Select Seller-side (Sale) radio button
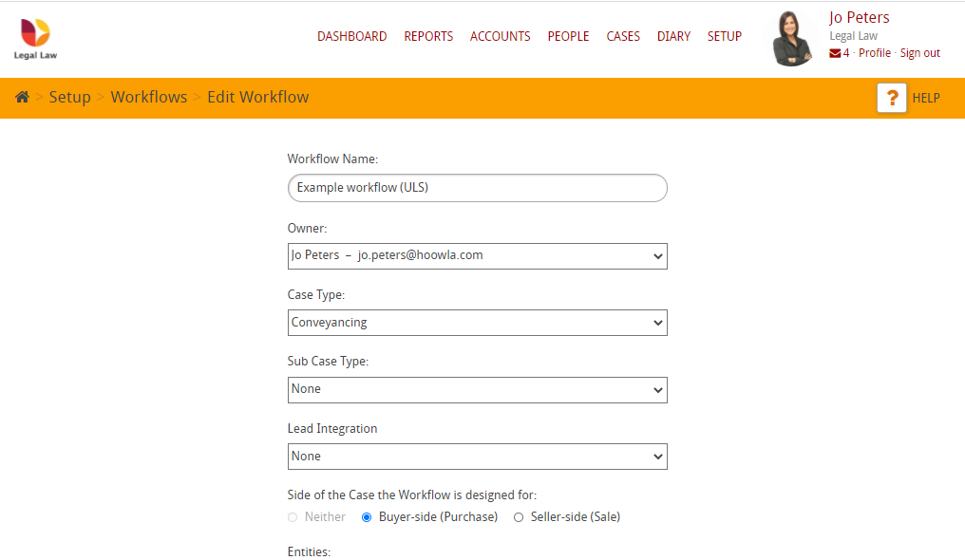Screen dimensions: 965x560 [518, 516]
